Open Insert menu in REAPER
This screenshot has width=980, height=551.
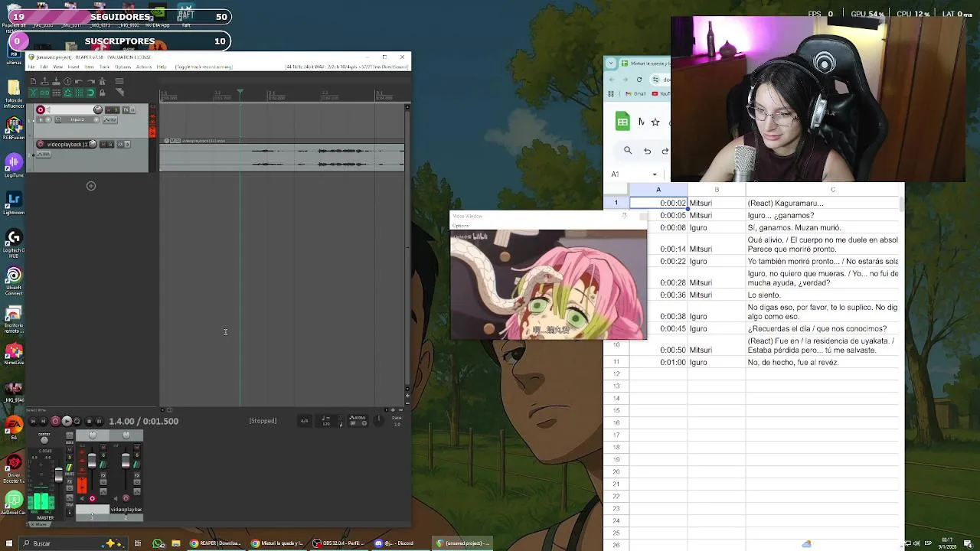[73, 67]
